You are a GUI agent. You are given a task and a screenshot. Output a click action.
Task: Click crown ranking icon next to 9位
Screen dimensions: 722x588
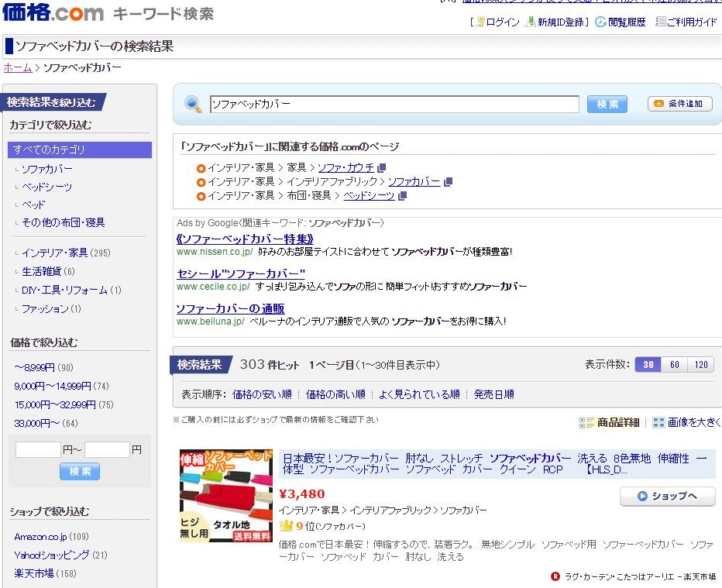click(286, 525)
